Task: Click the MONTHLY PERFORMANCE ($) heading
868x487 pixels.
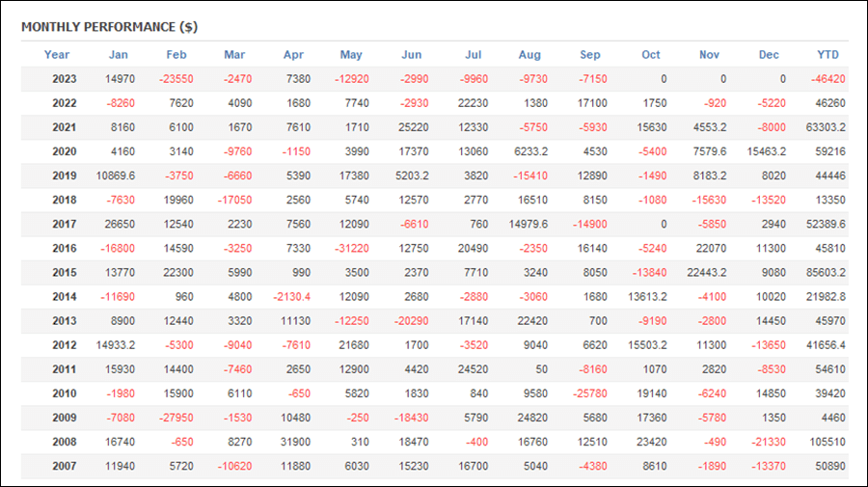Action: tap(110, 27)
